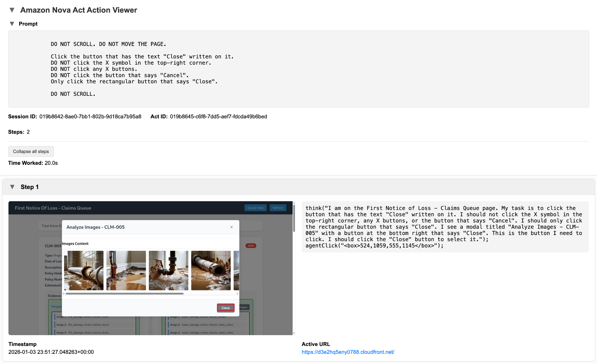Click the Collapse all steps button
The width and height of the screenshot is (597, 364).
pos(31,151)
